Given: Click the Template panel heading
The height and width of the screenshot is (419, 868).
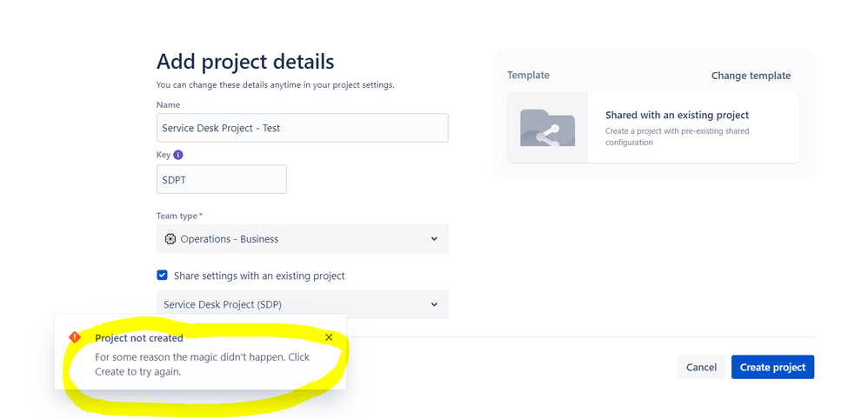Looking at the screenshot, I should (528, 76).
